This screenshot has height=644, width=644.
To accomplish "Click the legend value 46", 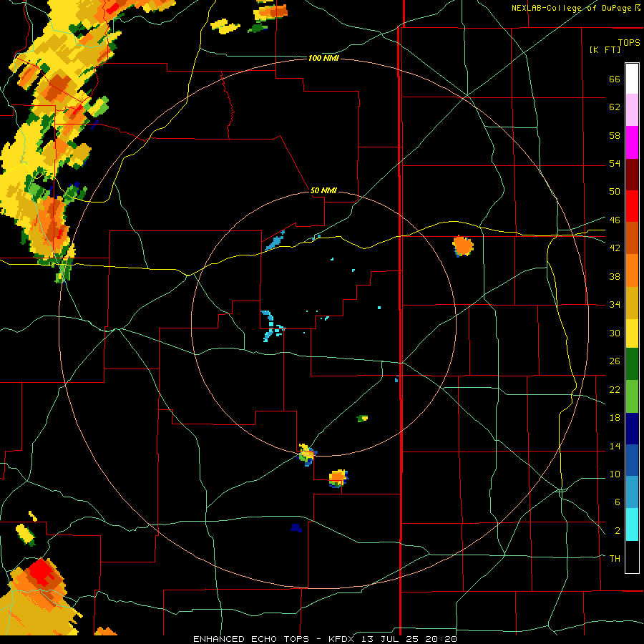I will 615,220.
